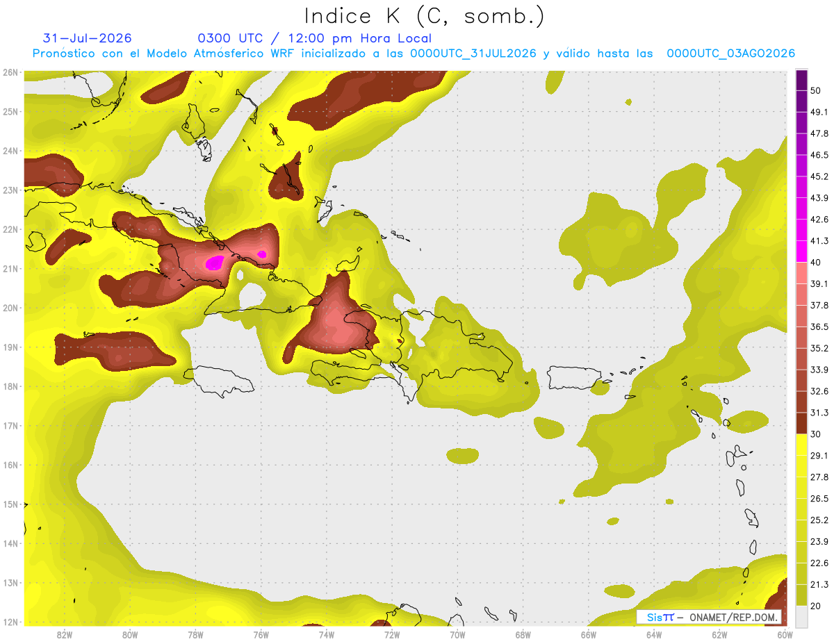Click the colorbar label "22.6"

819,563
